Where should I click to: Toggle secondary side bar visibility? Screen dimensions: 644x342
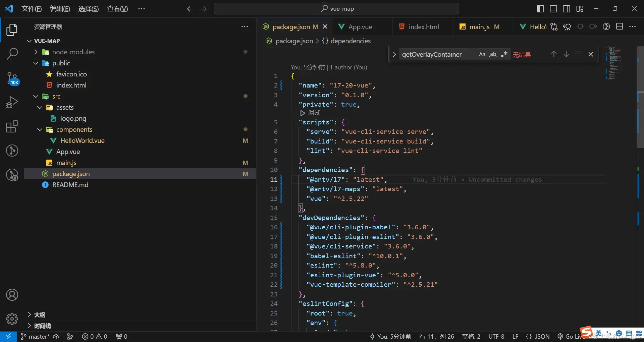point(567,9)
